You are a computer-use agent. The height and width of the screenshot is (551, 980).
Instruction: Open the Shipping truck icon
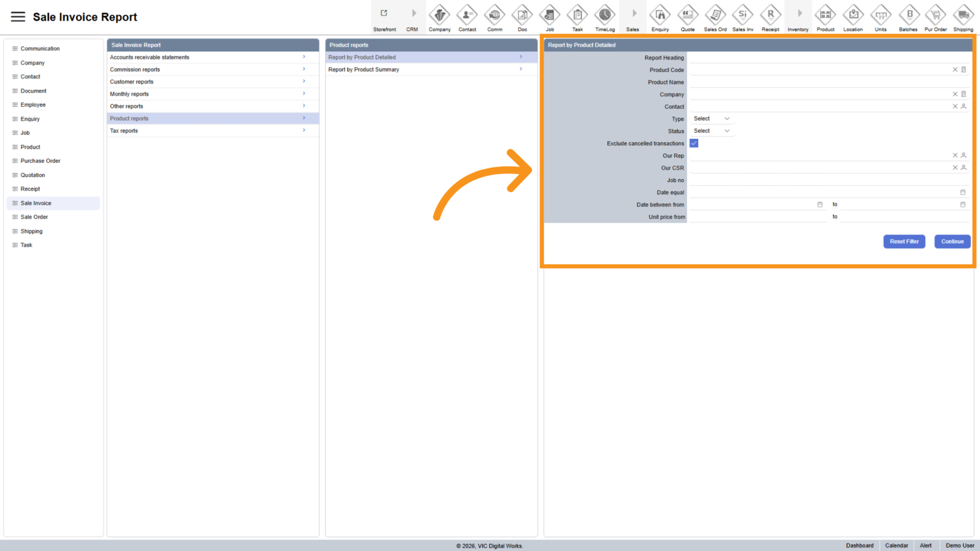click(963, 15)
